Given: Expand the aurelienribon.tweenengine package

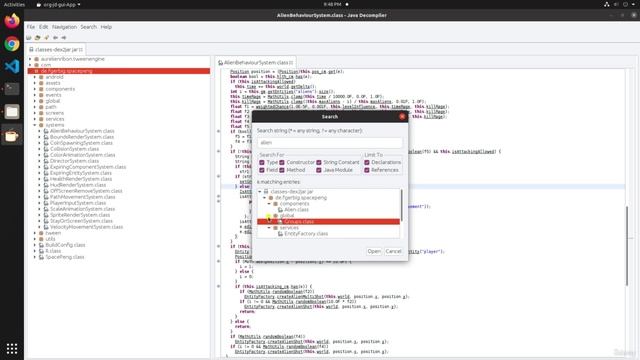Looking at the screenshot, I should [30, 59].
